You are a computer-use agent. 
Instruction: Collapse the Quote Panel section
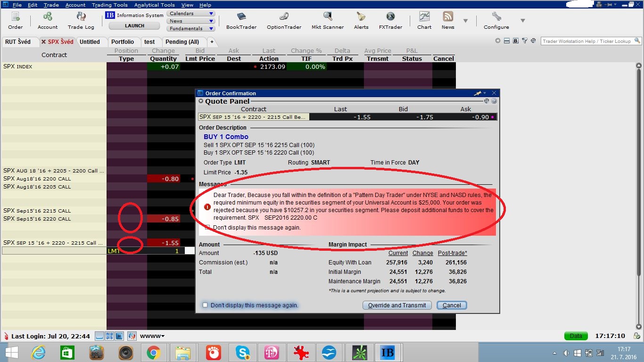(x=201, y=101)
